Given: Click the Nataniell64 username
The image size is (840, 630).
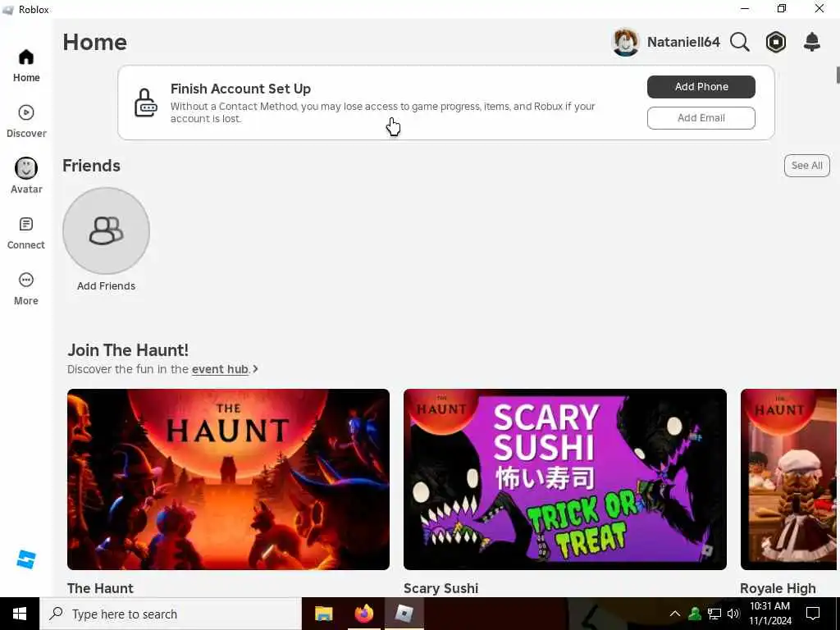Looking at the screenshot, I should (x=683, y=42).
